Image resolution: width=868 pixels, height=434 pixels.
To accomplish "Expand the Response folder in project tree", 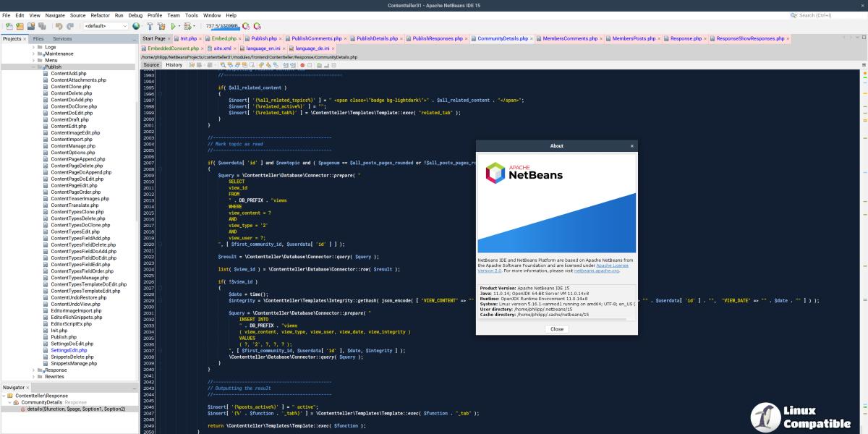I will pos(33,370).
